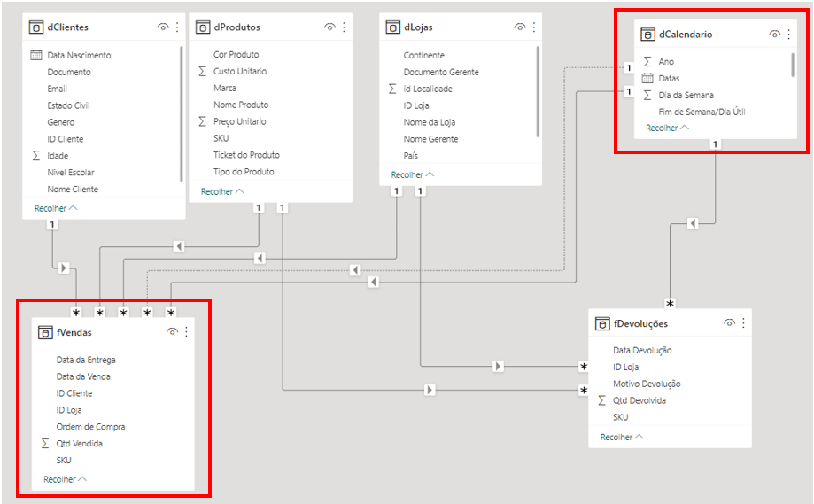Click the fVendas table icon
The height and width of the screenshot is (504, 814).
(x=45, y=332)
